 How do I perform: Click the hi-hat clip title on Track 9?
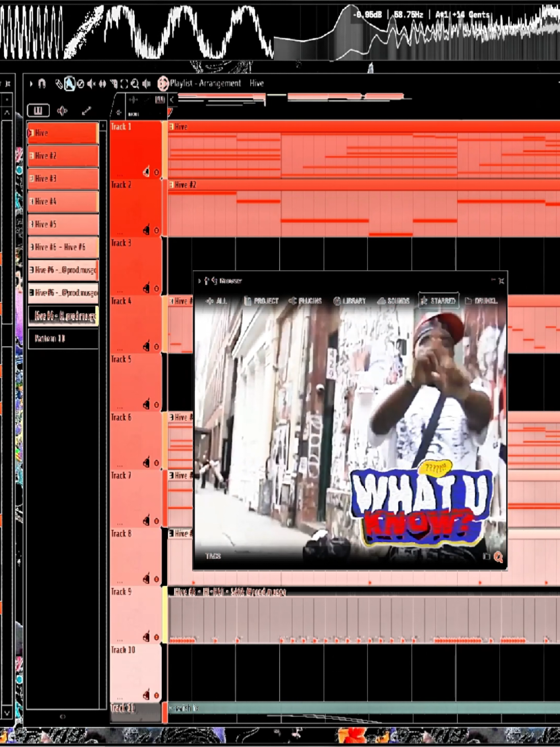pyautogui.click(x=230, y=592)
